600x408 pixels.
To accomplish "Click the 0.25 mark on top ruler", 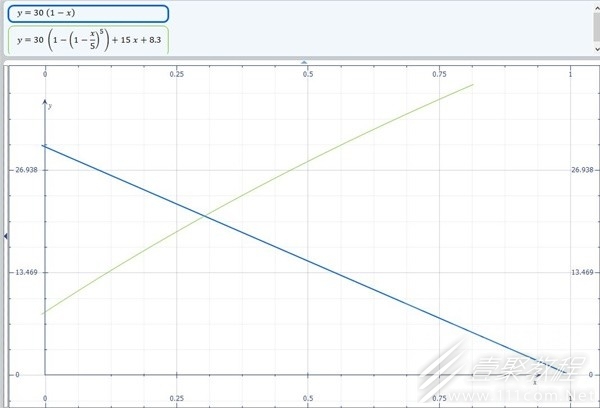I will [177, 75].
